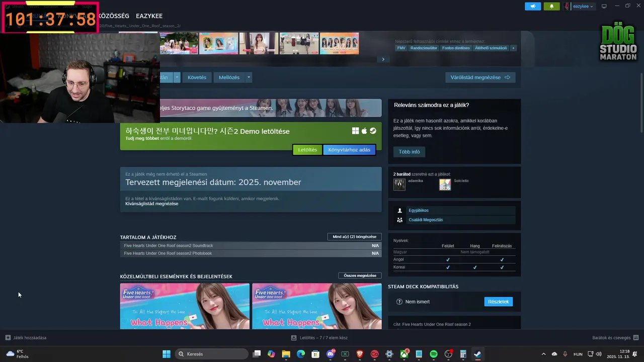Switch the HUN input language indicator

coord(578,354)
